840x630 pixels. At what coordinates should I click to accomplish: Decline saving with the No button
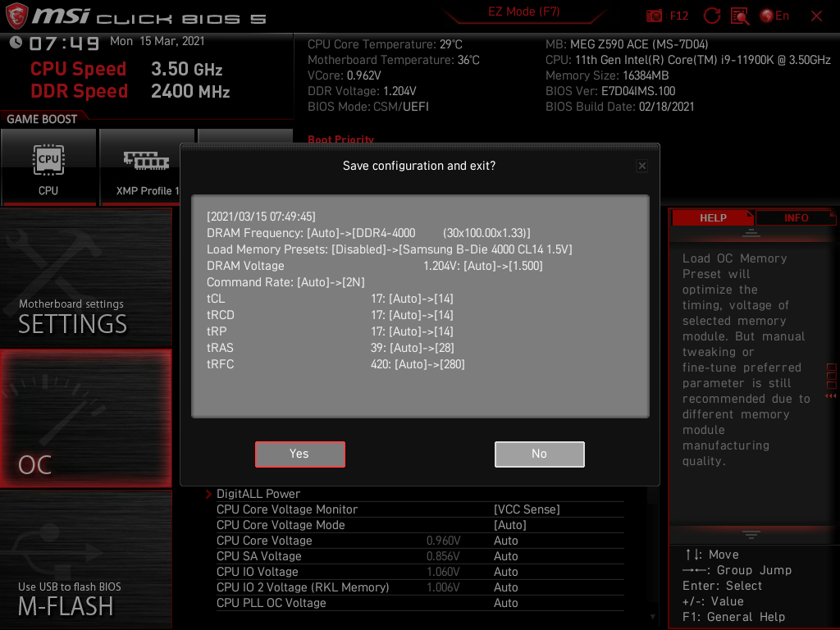(x=540, y=454)
